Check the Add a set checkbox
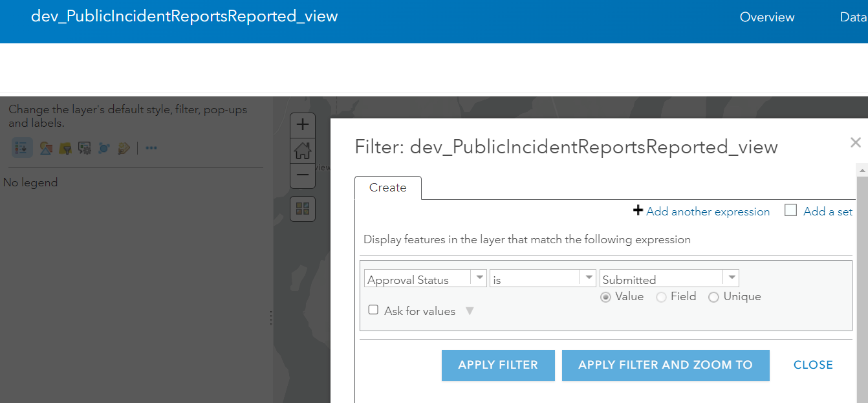This screenshot has width=868, height=403. tap(790, 210)
